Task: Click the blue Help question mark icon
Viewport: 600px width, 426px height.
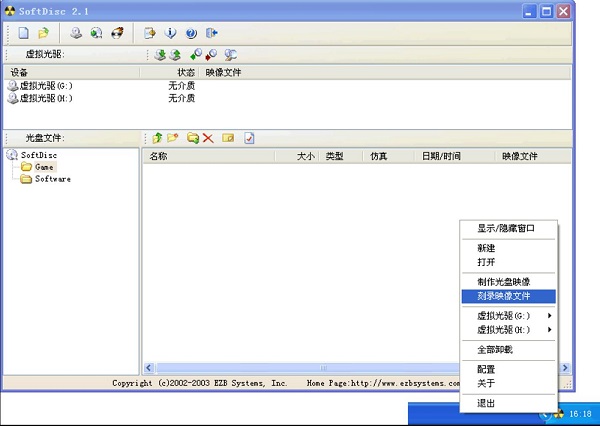Action: coord(190,33)
